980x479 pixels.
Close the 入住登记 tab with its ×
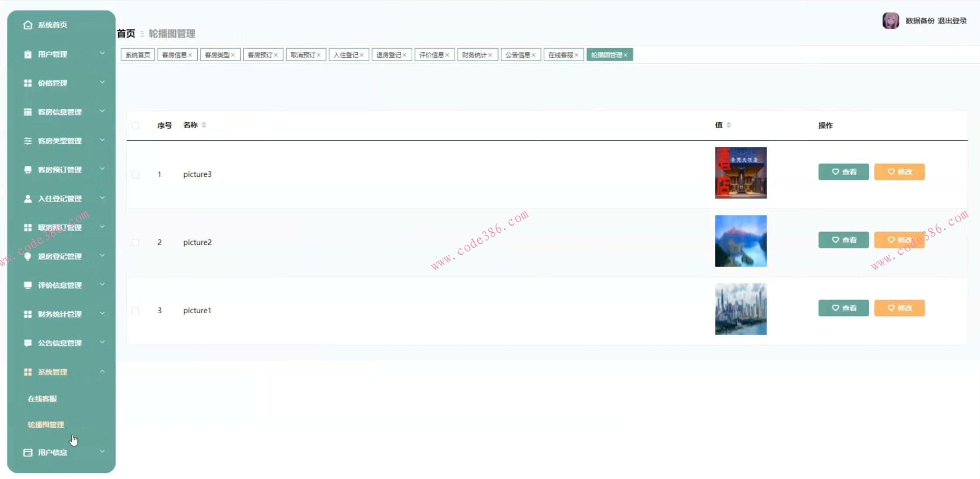coord(362,55)
